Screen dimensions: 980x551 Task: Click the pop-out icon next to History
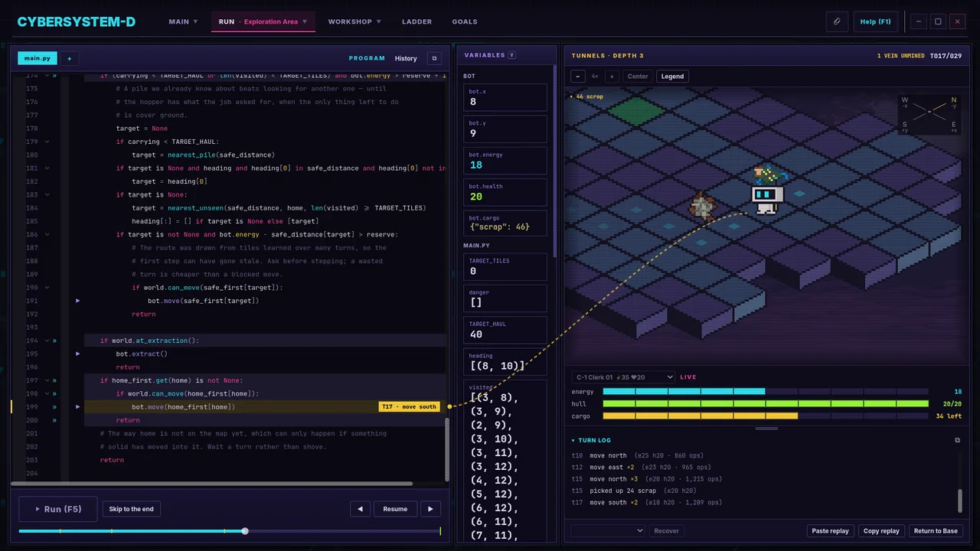point(434,58)
